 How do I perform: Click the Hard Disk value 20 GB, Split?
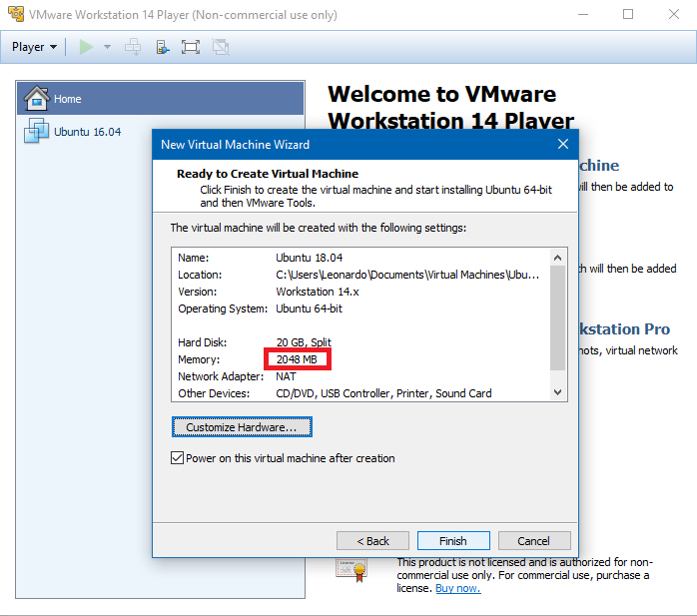click(x=304, y=342)
